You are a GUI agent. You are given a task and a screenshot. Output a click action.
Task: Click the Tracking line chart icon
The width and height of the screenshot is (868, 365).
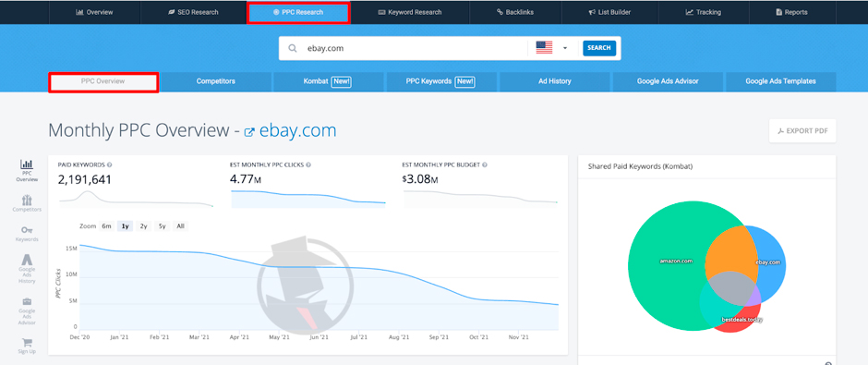click(689, 12)
